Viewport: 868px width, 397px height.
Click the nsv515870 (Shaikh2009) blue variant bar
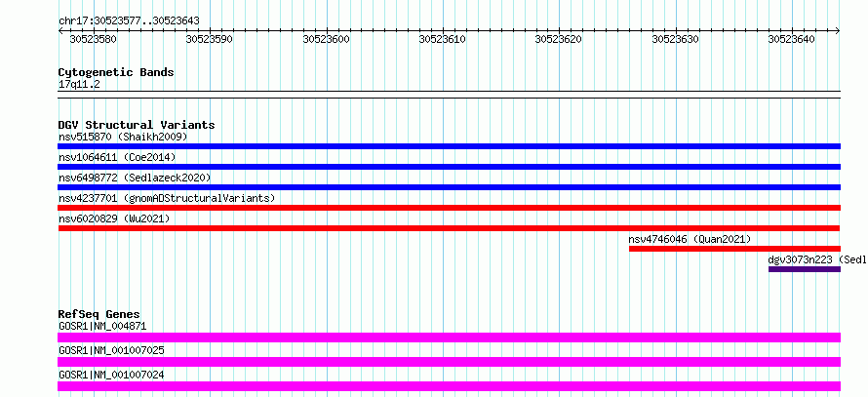coord(449,146)
